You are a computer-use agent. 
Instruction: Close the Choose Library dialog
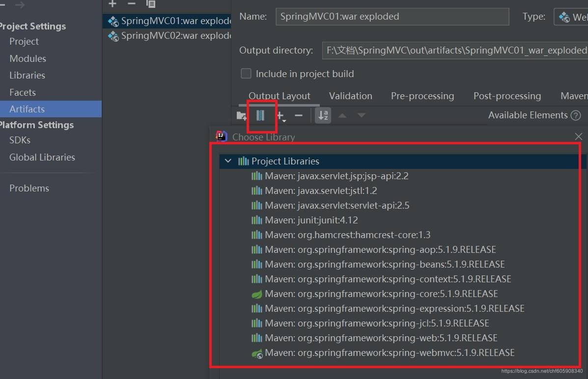tap(579, 136)
